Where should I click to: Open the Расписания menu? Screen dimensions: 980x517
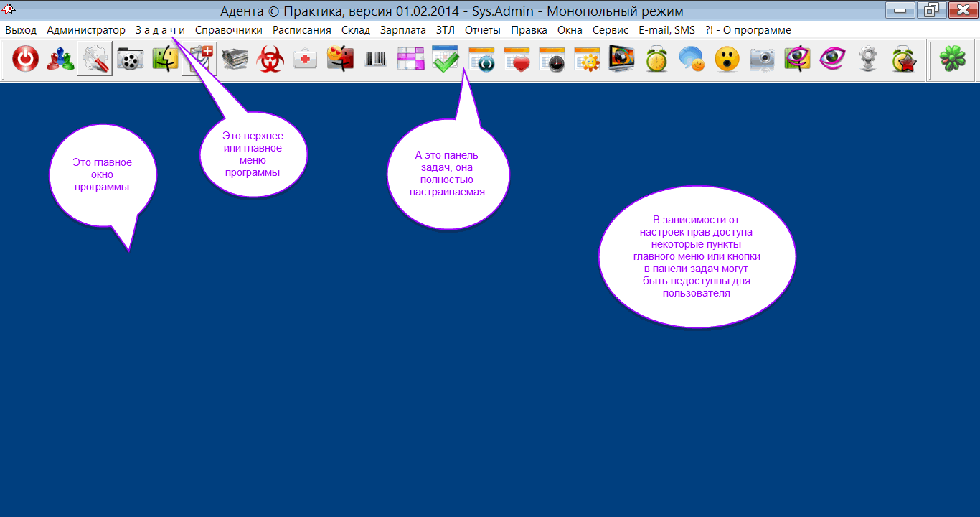click(302, 30)
